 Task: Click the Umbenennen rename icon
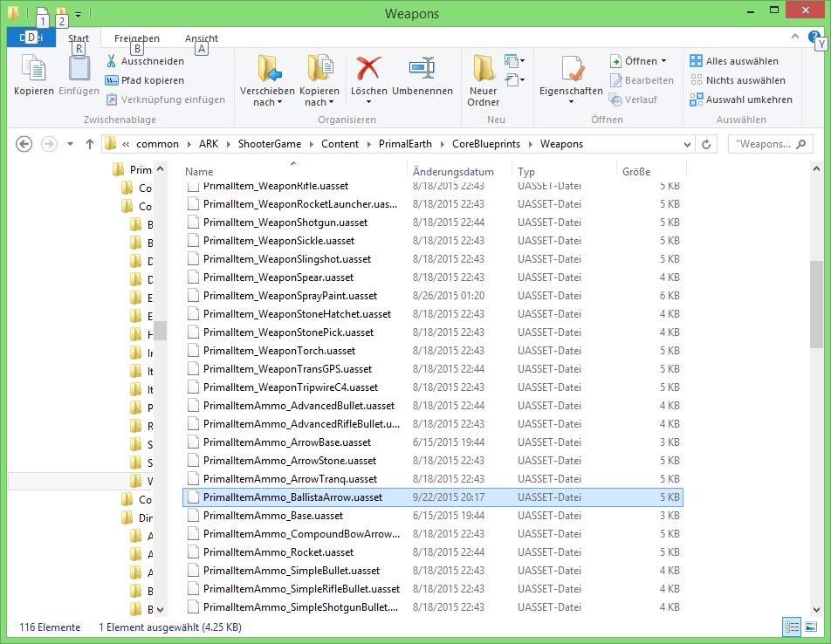click(x=422, y=69)
